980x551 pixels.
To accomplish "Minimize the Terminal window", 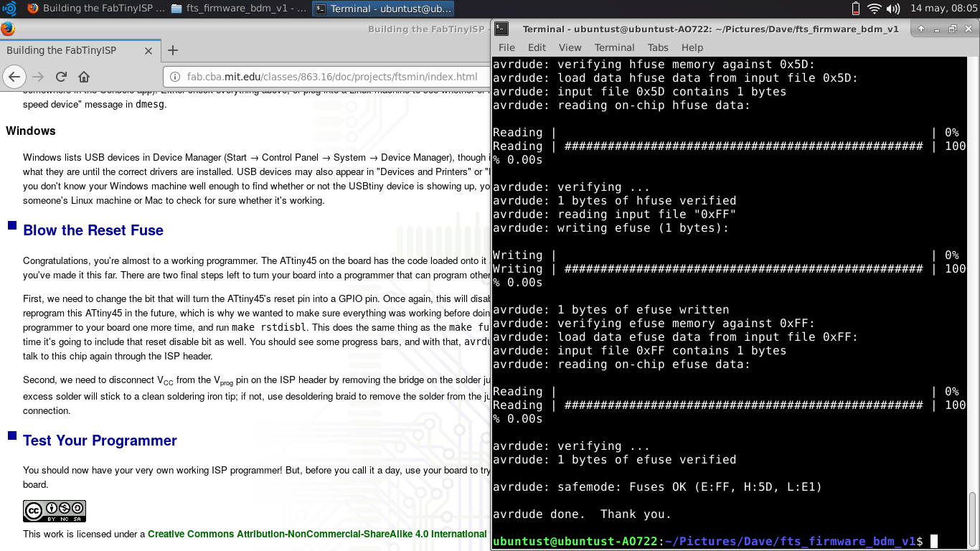I will click(x=937, y=29).
